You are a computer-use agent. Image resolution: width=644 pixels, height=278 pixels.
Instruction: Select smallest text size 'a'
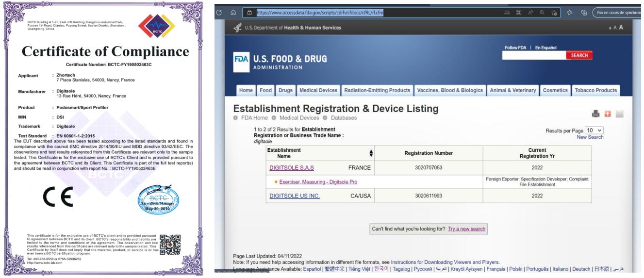click(x=610, y=28)
